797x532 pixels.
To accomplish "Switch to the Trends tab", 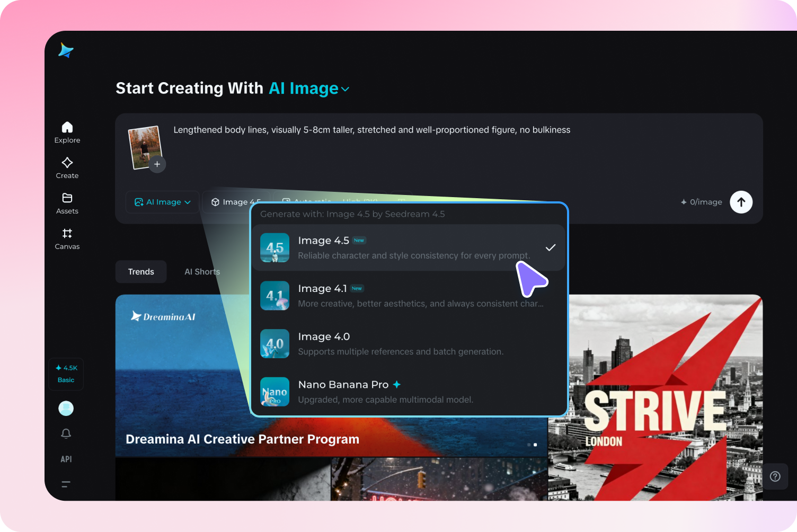I will 141,272.
